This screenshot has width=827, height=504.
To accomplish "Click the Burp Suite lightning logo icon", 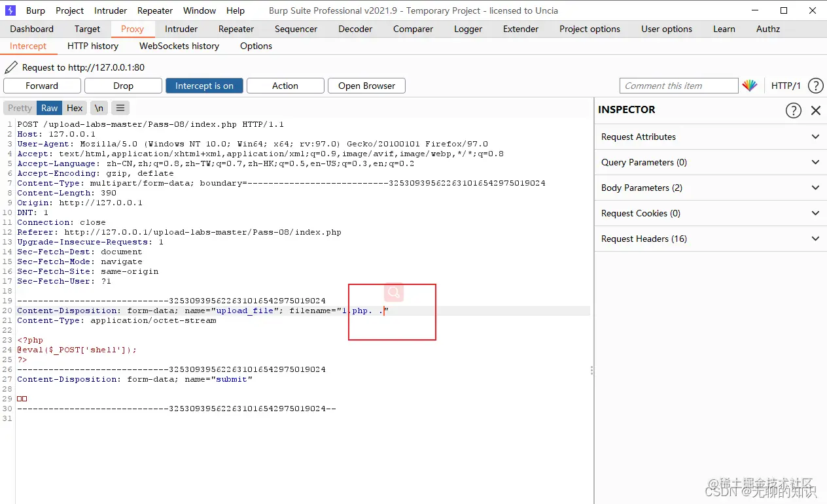I will 10,10.
